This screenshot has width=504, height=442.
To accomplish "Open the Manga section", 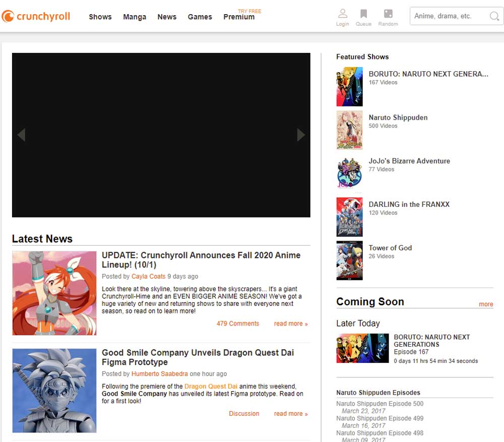I will (x=135, y=17).
